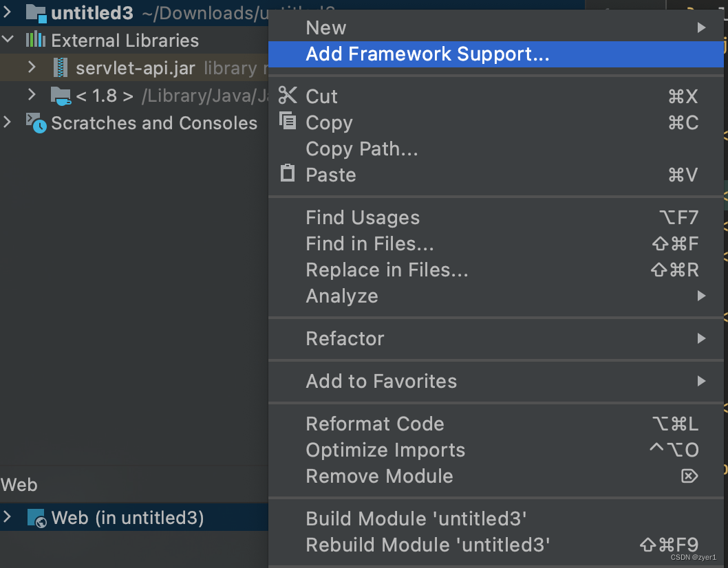Click the Paste clipboard icon
The width and height of the screenshot is (728, 568).
click(x=288, y=173)
